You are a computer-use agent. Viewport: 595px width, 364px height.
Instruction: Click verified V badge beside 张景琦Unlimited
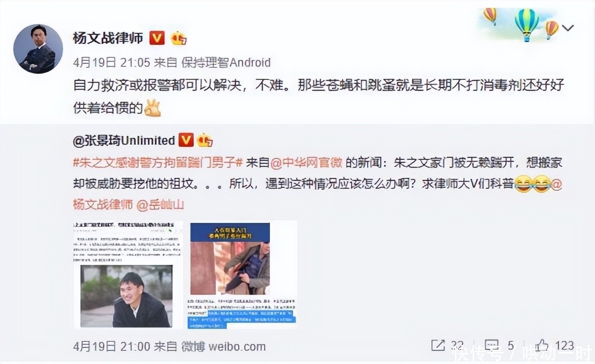[x=186, y=140]
